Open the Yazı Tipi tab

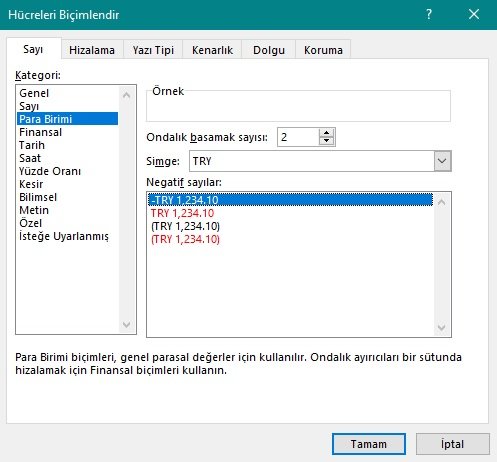click(x=153, y=50)
